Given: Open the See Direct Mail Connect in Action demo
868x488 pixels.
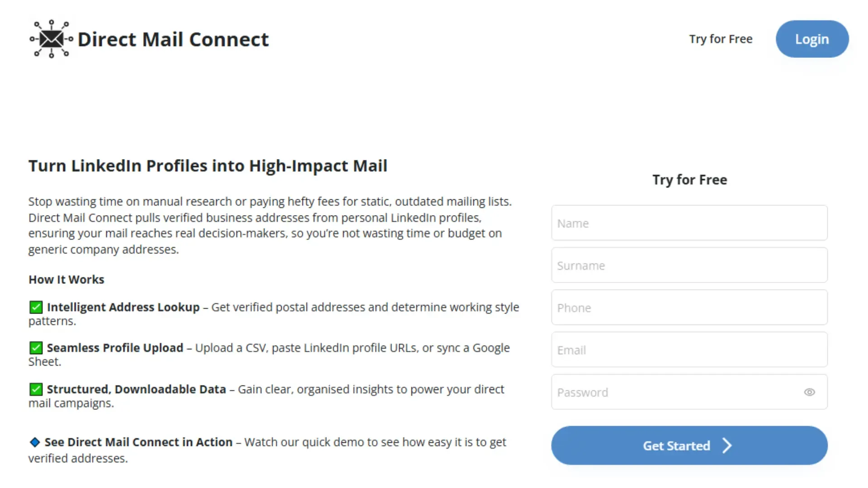Looking at the screenshot, I should tap(138, 442).
